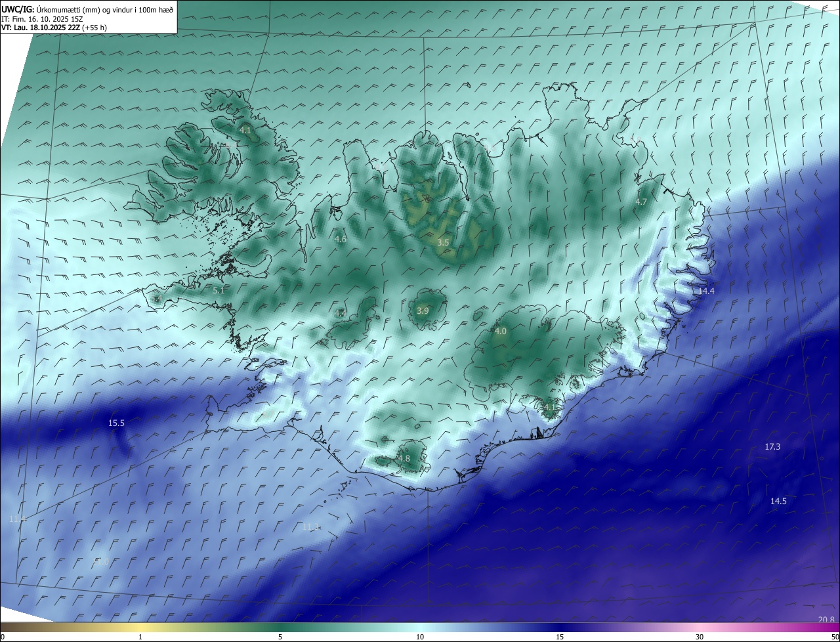
Task: Click the '11.3' value label on the map
Action: (311, 526)
